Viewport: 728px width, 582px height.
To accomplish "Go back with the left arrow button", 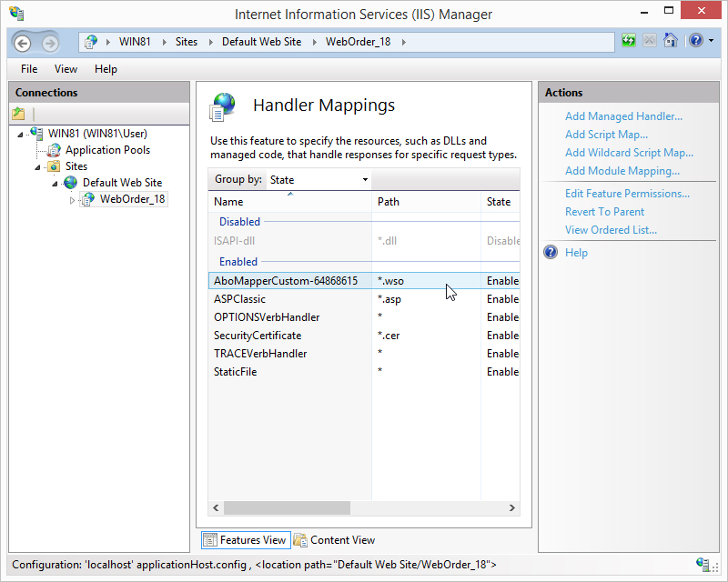I will click(22, 43).
